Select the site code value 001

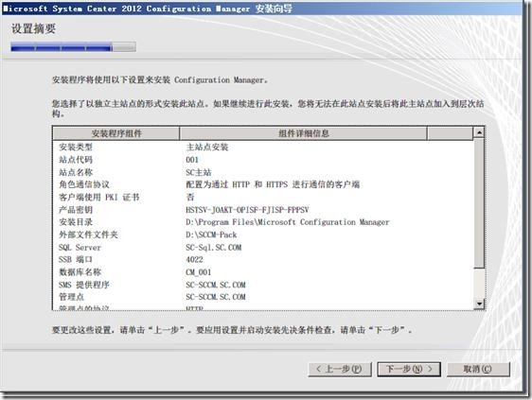click(x=192, y=160)
